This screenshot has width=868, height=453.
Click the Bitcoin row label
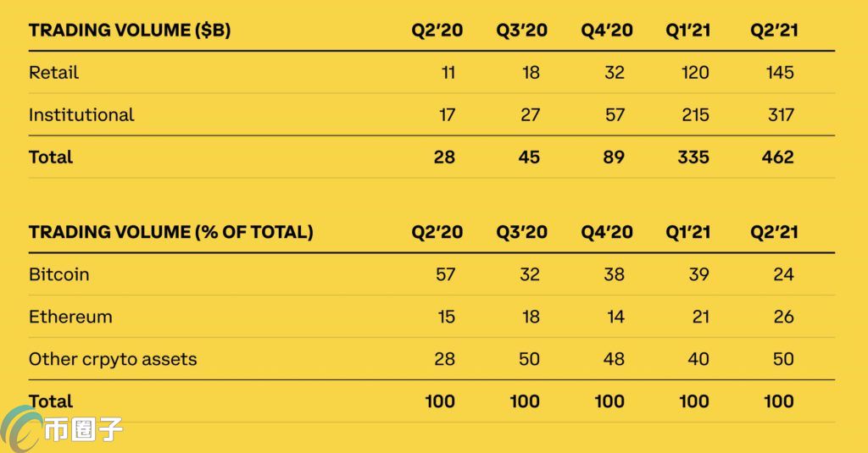(x=58, y=274)
